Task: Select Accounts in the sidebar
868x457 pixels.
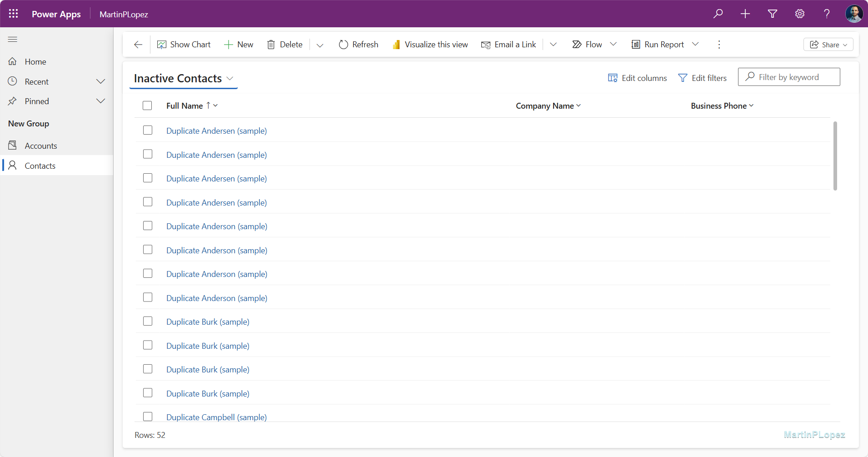Action: coord(40,145)
